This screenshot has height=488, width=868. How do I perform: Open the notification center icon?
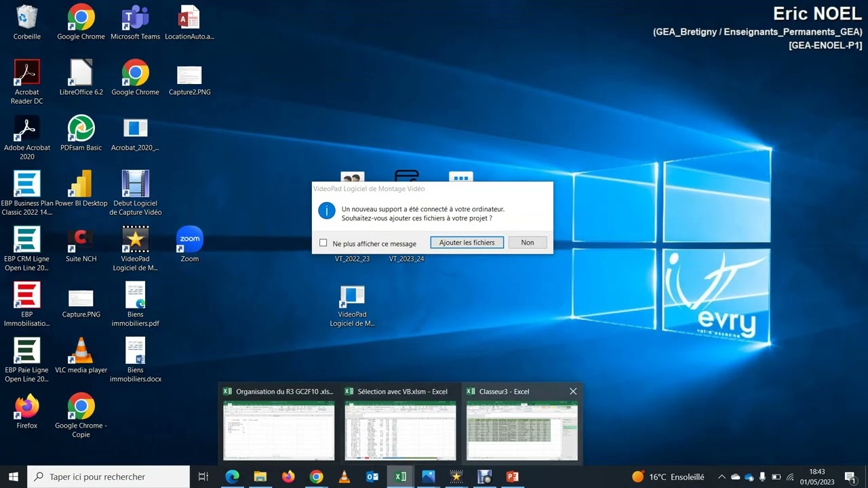[850, 477]
